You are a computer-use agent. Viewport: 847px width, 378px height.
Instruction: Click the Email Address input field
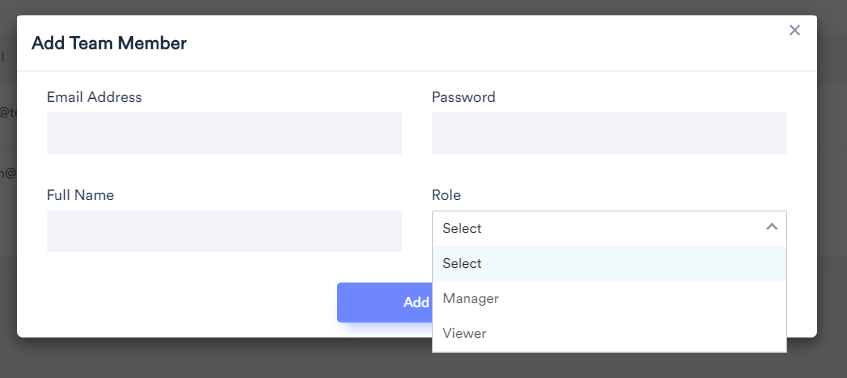[224, 133]
